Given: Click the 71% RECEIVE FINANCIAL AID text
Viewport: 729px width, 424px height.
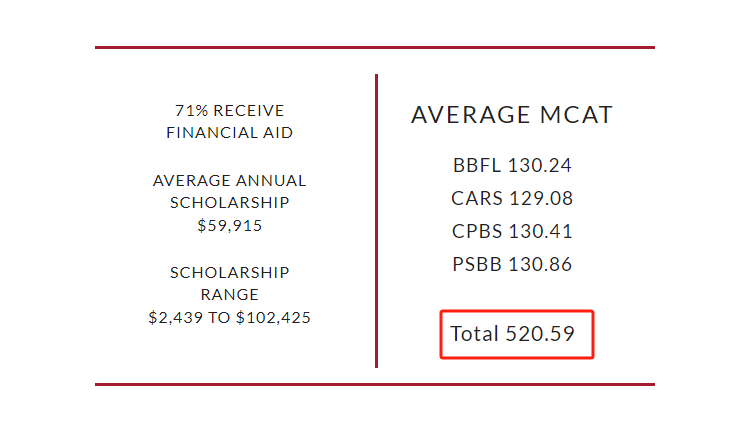Looking at the screenshot, I should (230, 121).
